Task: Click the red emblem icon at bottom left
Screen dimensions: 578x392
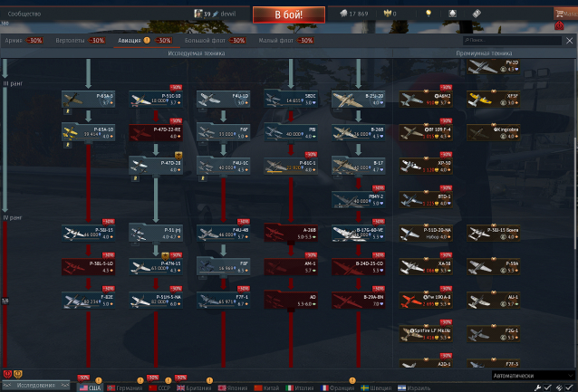Action: 7,374
